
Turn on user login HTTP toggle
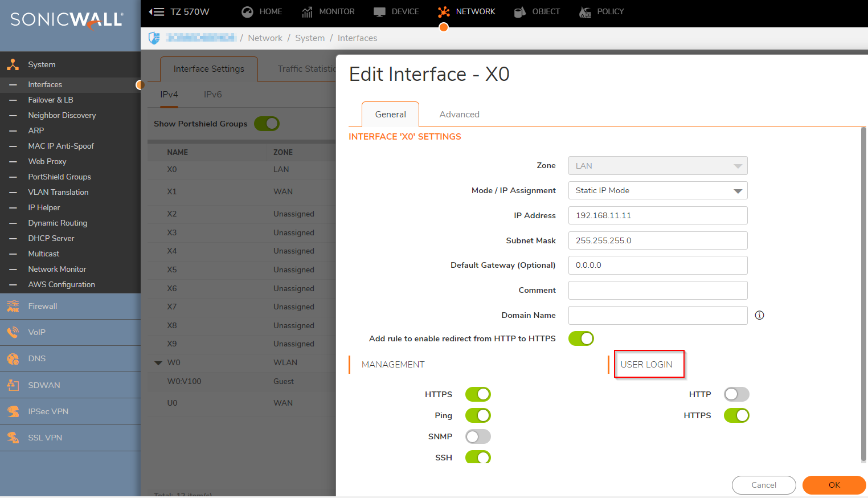736,394
